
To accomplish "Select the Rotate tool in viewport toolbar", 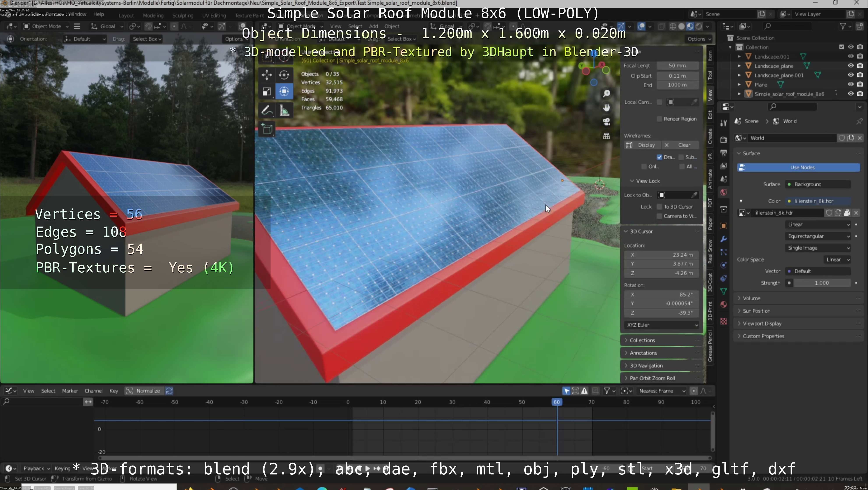I will pos(284,74).
